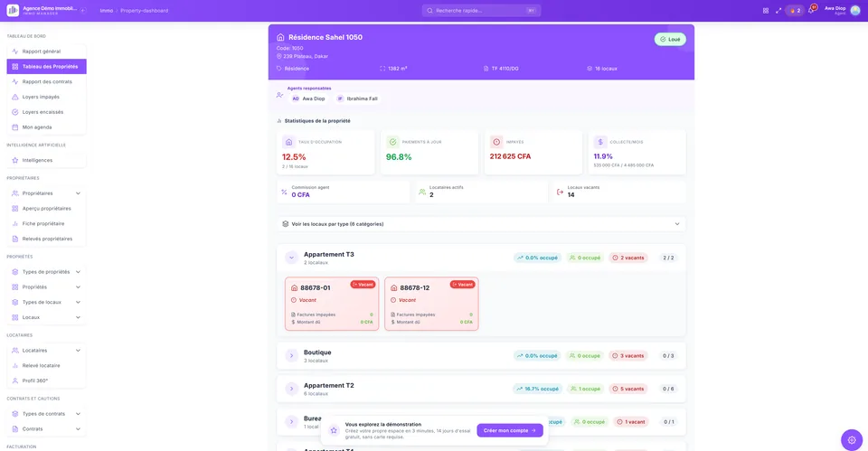Open Loyers encaissés page
868x451 pixels.
coord(46,112)
